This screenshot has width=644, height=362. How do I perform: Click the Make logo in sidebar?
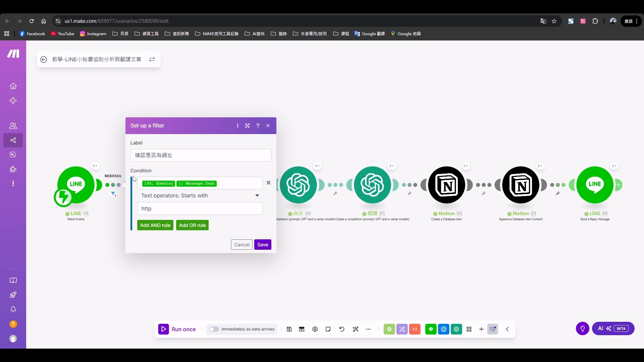click(x=13, y=54)
